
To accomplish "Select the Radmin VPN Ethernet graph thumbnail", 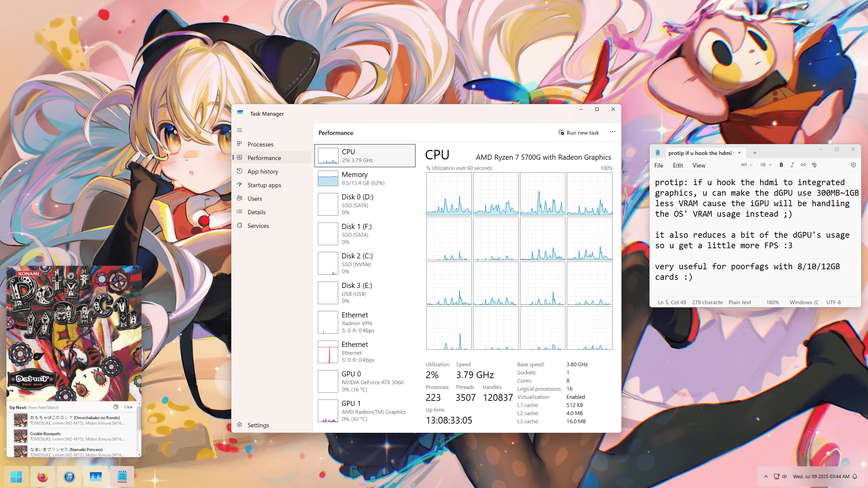I will [328, 322].
